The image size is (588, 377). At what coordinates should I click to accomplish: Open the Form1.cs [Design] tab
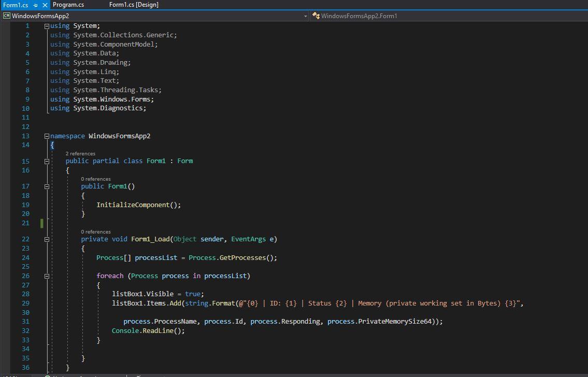(x=131, y=4)
